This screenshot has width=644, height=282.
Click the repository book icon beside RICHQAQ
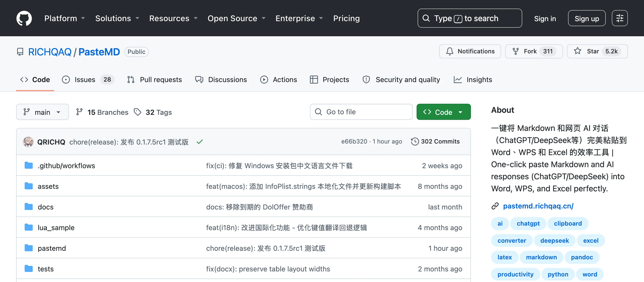point(20,52)
